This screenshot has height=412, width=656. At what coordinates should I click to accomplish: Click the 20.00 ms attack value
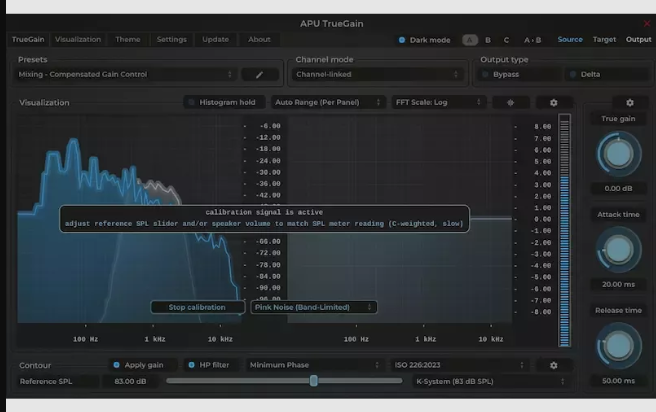(618, 284)
